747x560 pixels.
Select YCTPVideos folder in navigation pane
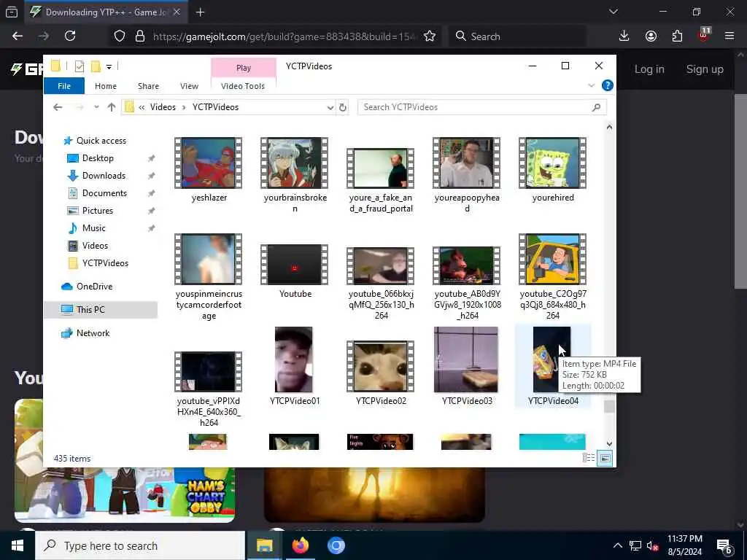pyautogui.click(x=105, y=262)
